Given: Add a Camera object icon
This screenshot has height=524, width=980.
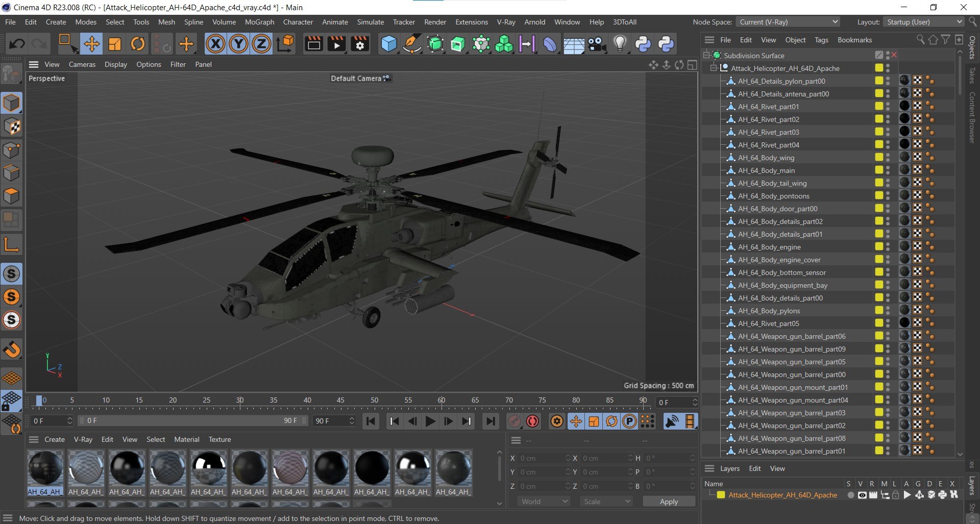Looking at the screenshot, I should point(597,44).
